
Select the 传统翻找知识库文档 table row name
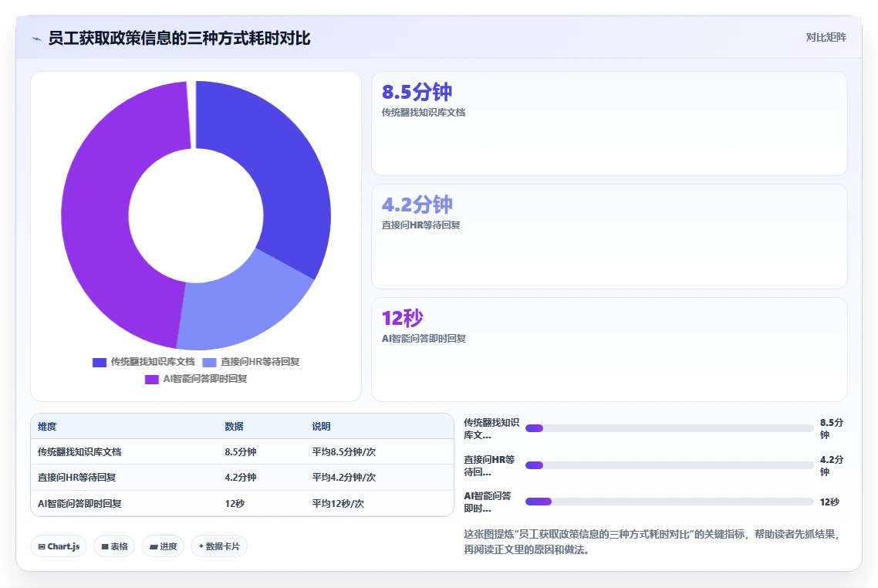79,452
